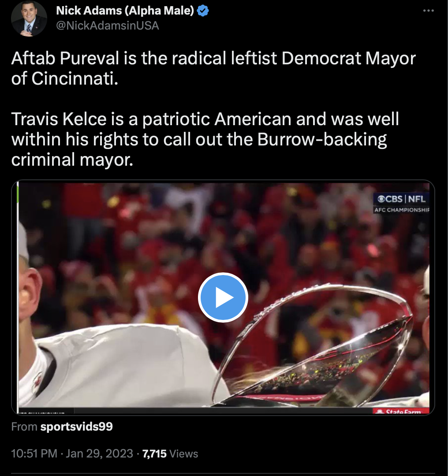This screenshot has height=476, width=448.
Task: Open the @NickAdamsinUSA handle
Action: 108,26
